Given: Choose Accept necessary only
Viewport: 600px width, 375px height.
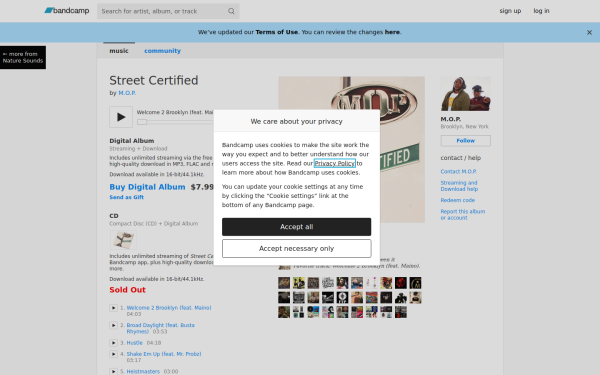Looking at the screenshot, I should pos(297,249).
